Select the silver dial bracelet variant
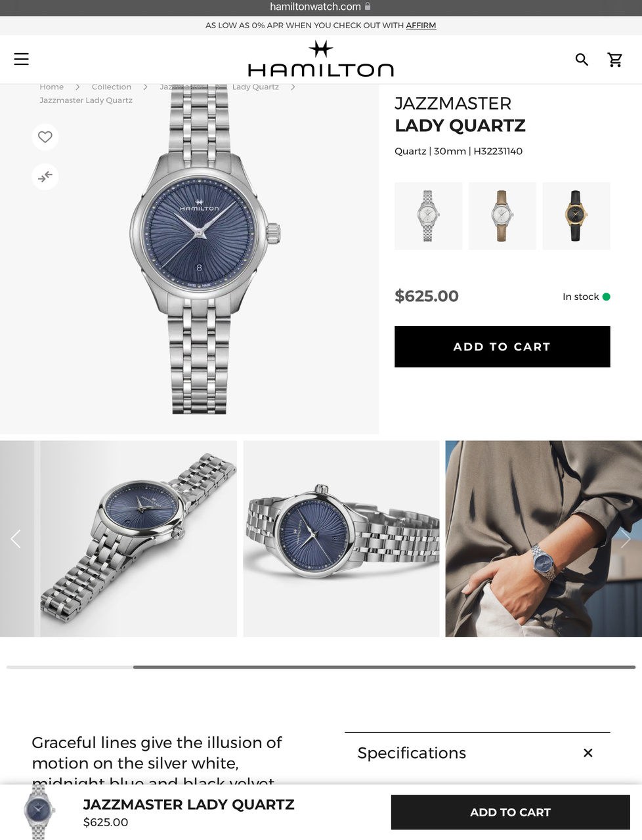 coord(428,216)
